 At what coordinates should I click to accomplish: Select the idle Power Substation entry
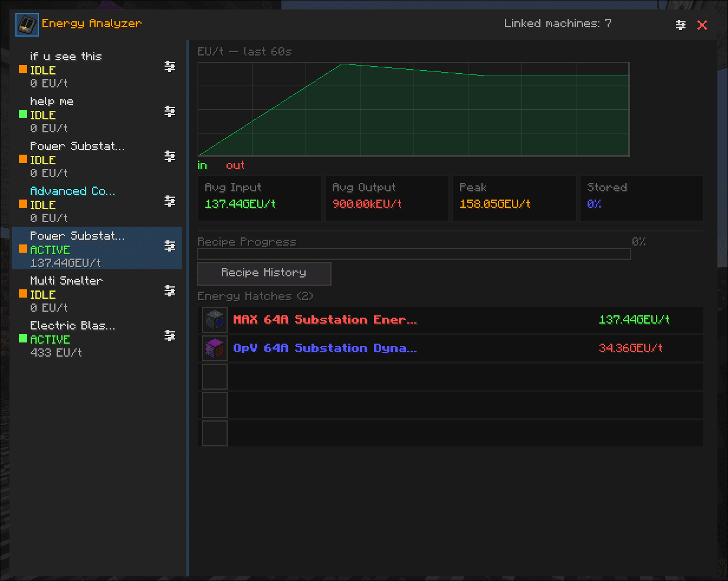[x=97, y=159]
